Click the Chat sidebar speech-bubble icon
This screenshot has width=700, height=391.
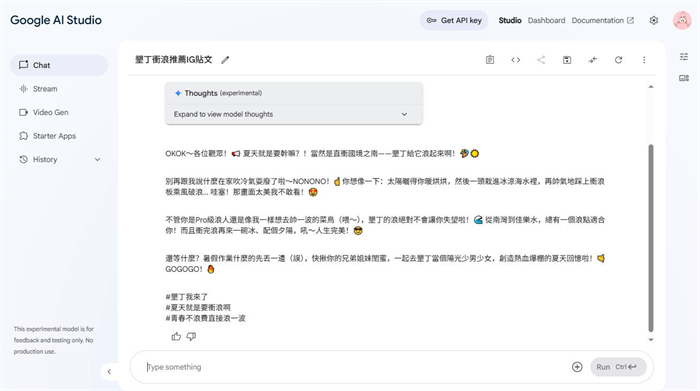pyautogui.click(x=24, y=65)
